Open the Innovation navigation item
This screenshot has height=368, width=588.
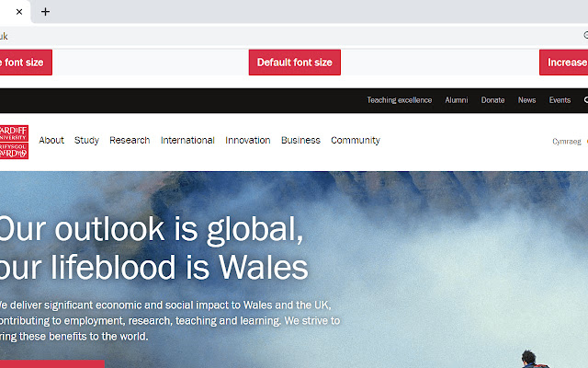click(x=248, y=141)
